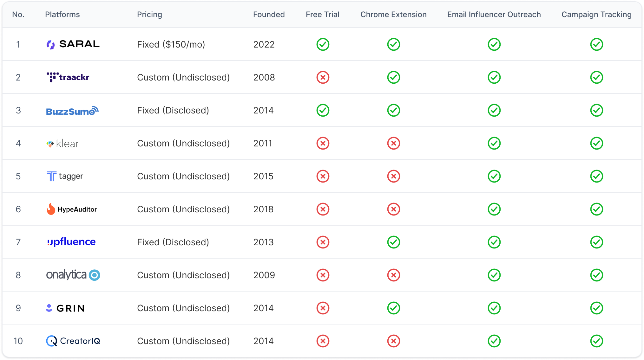This screenshot has width=644, height=360.
Task: Click CreatorIQ's Campaign Tracking checkmark
Action: (597, 341)
